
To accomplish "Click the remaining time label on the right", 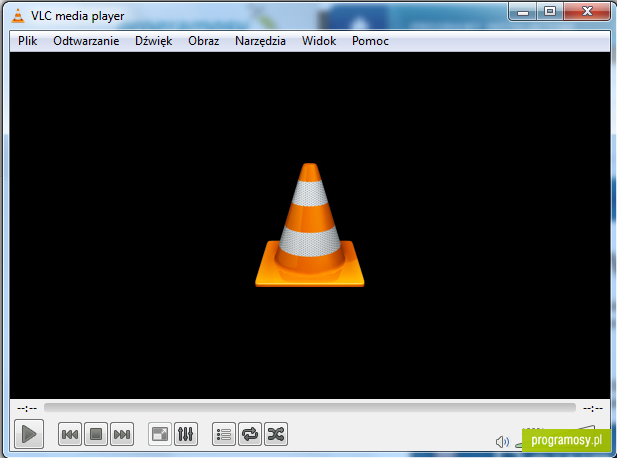I will coord(593,408).
